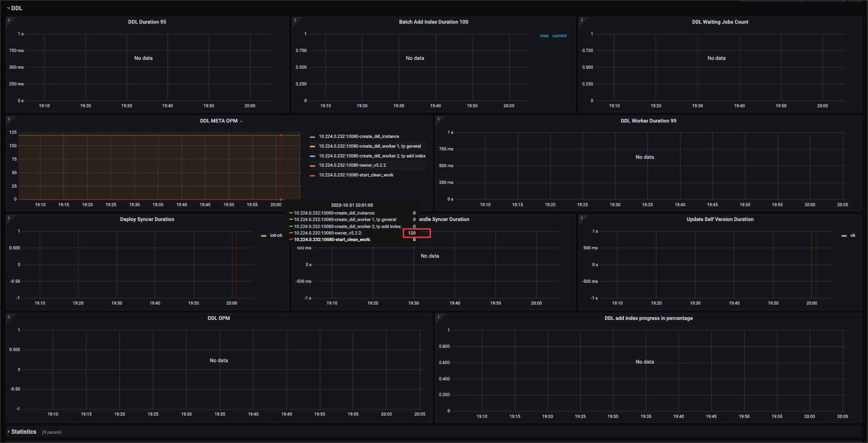
Task: Toggle the create_ddl_instance series in legend
Action: 359,137
